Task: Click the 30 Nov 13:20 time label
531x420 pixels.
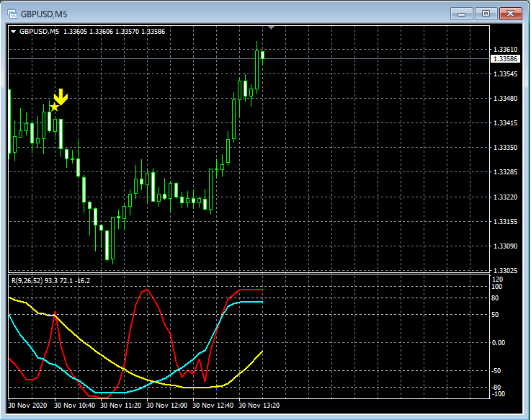Action: (x=259, y=406)
